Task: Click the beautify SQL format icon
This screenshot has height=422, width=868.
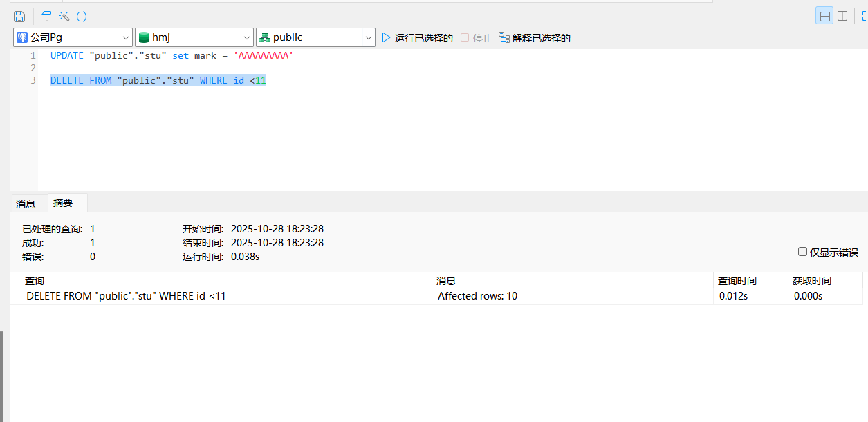Action: point(47,16)
